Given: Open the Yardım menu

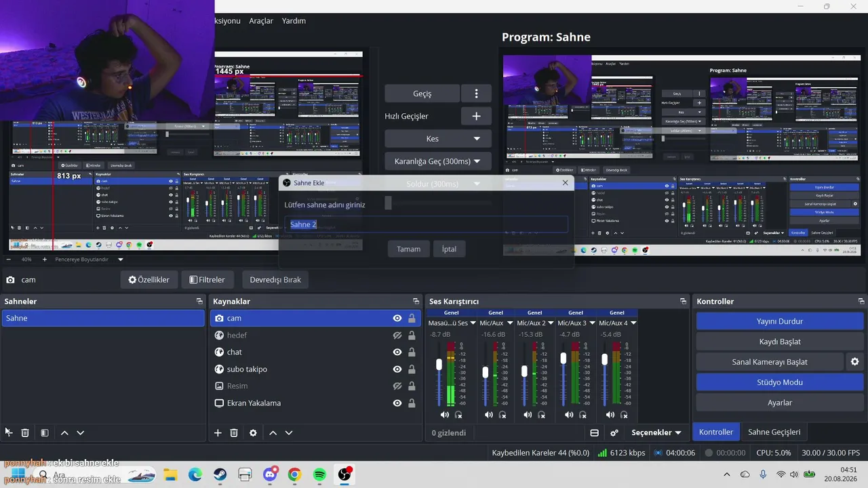Looking at the screenshot, I should click(294, 21).
